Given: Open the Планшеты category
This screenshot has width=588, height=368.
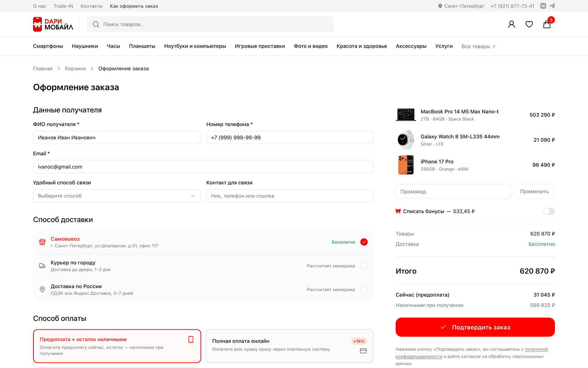Looking at the screenshot, I should 142,46.
